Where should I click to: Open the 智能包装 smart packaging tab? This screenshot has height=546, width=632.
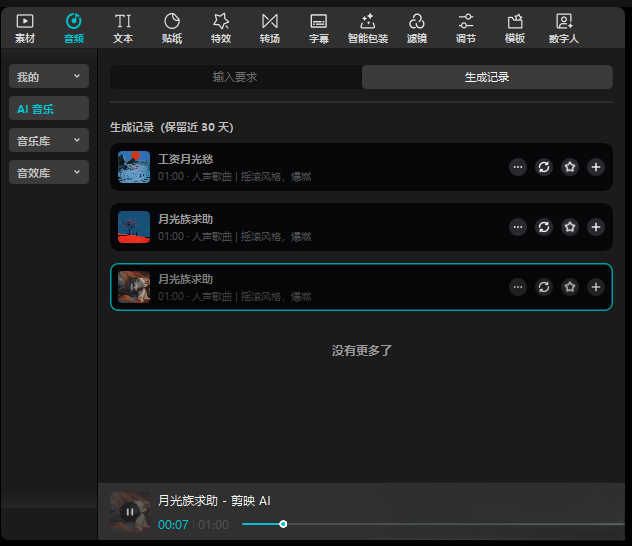(x=368, y=29)
